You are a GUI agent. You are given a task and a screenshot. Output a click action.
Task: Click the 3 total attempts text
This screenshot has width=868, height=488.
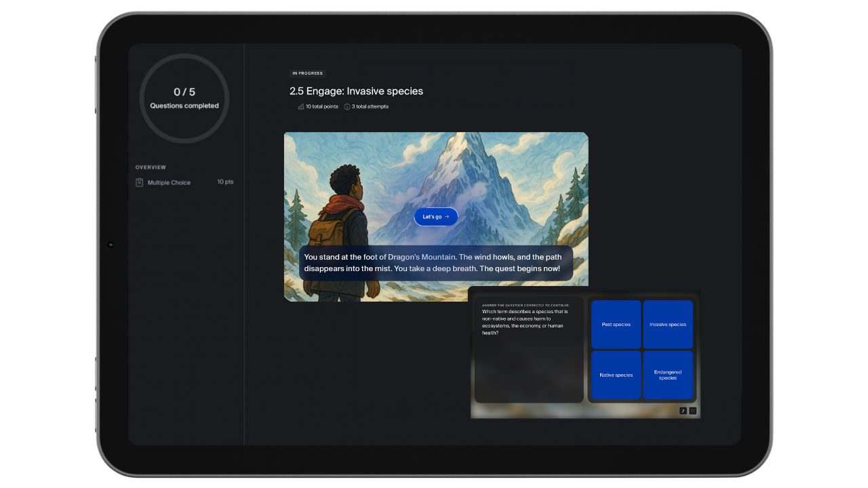pos(370,106)
